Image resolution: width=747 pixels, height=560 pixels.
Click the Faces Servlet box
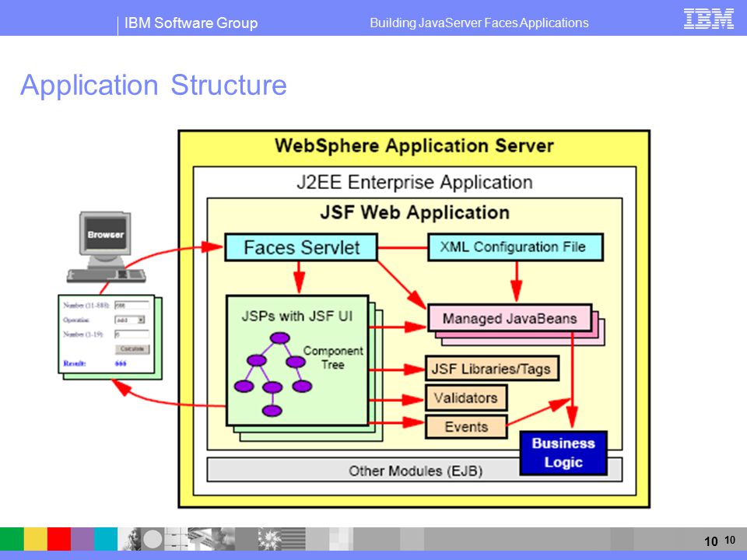click(301, 247)
